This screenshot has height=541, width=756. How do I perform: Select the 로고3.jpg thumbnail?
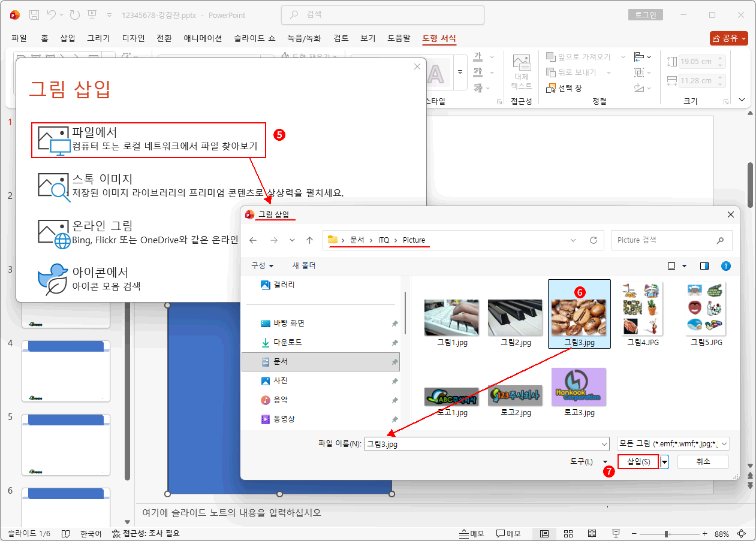[x=578, y=387]
